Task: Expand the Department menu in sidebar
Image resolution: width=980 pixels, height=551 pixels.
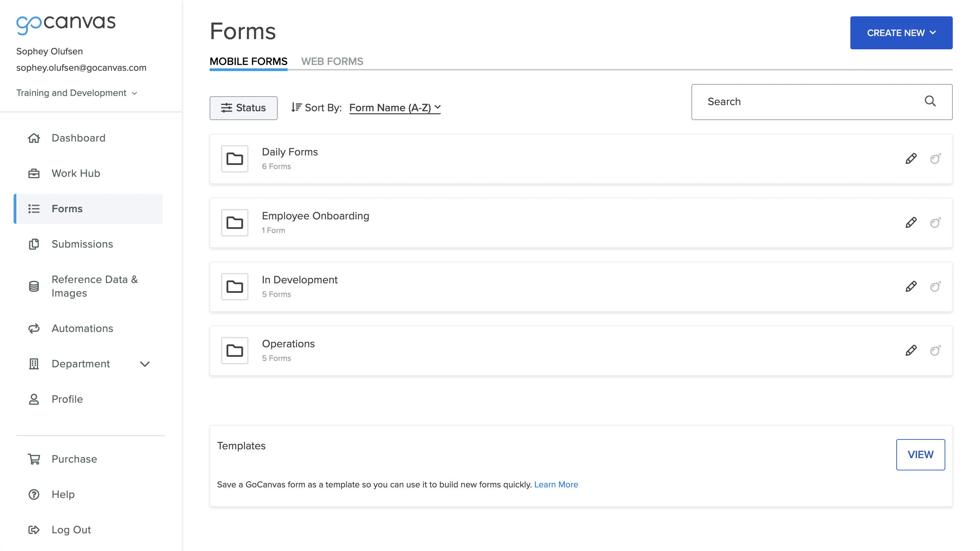Action: pos(145,364)
